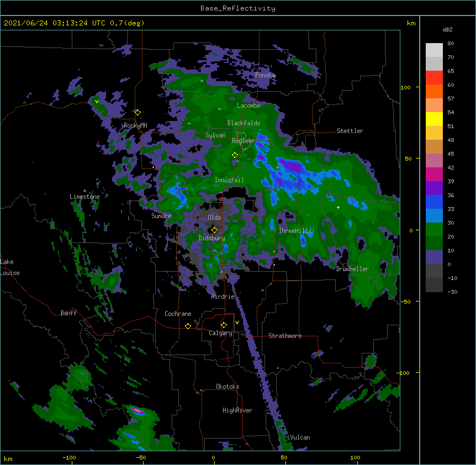
Task: Click the ThreeHills label
Action: tap(295, 231)
